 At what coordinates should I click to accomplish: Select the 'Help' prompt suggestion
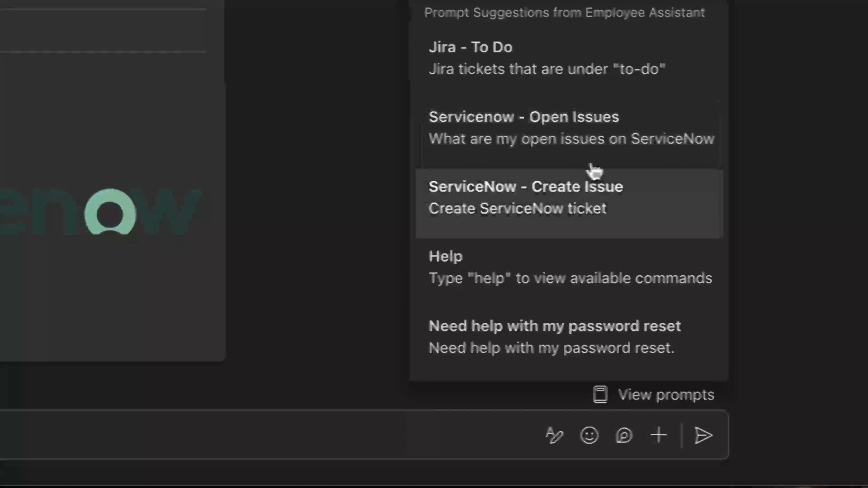tap(446, 256)
